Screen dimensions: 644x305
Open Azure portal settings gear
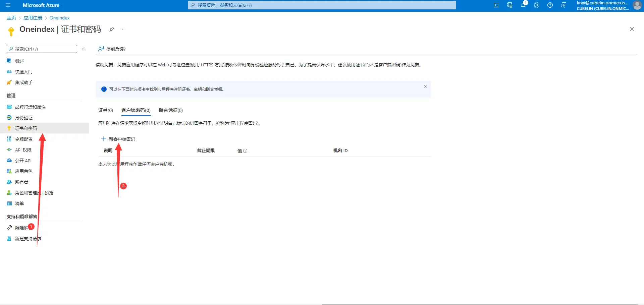click(x=537, y=5)
